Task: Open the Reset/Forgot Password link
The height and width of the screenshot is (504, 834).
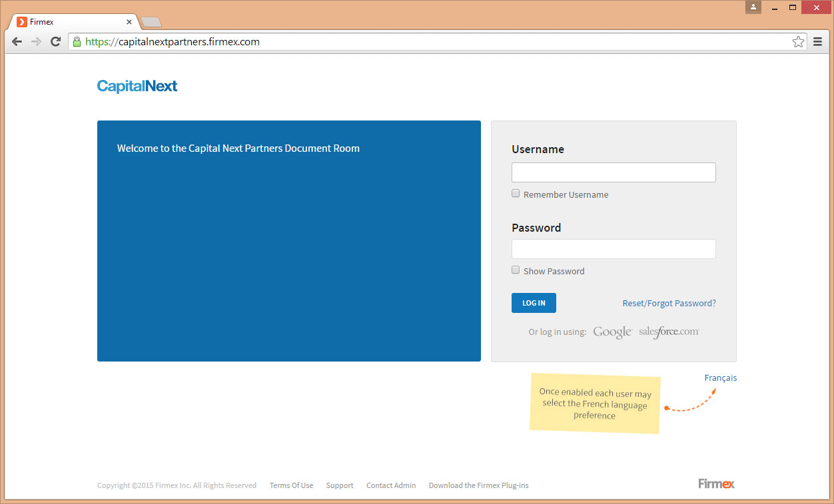Action: point(669,303)
